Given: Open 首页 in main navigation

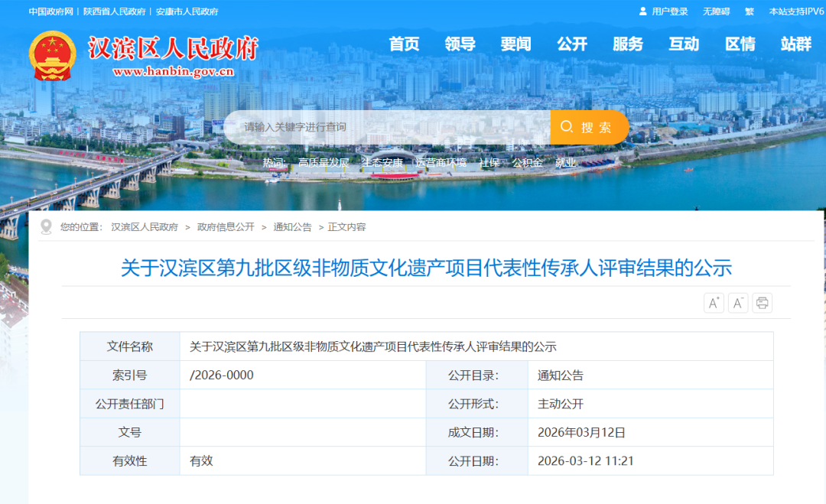Looking at the screenshot, I should (404, 44).
